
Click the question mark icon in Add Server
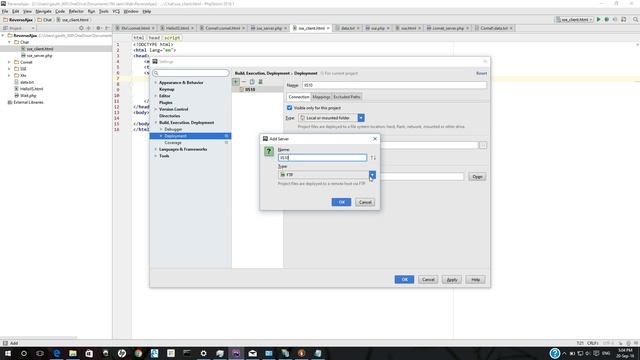click(269, 151)
